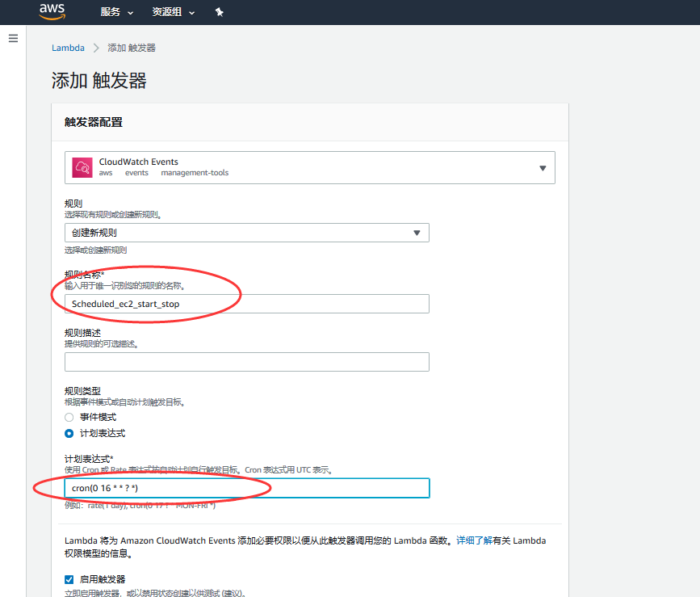Click the chevron arrow beside 服务
The image size is (700, 597).
(x=131, y=13)
